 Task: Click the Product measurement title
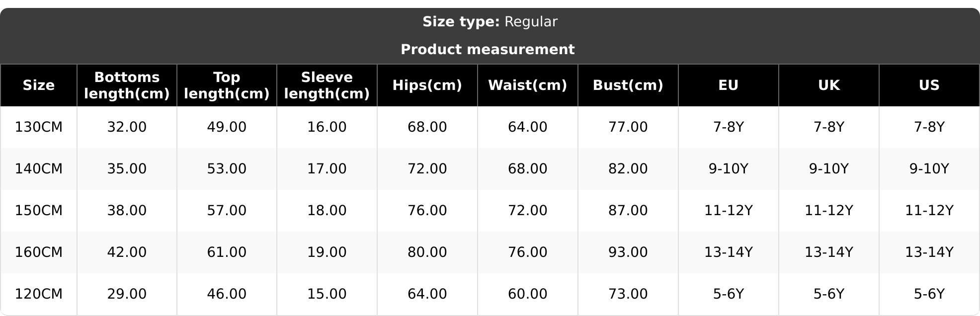coord(488,50)
